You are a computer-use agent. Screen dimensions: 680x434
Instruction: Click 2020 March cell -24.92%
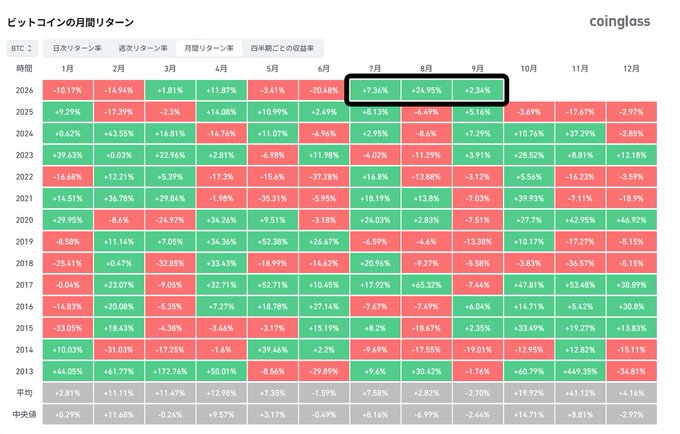coord(170,220)
